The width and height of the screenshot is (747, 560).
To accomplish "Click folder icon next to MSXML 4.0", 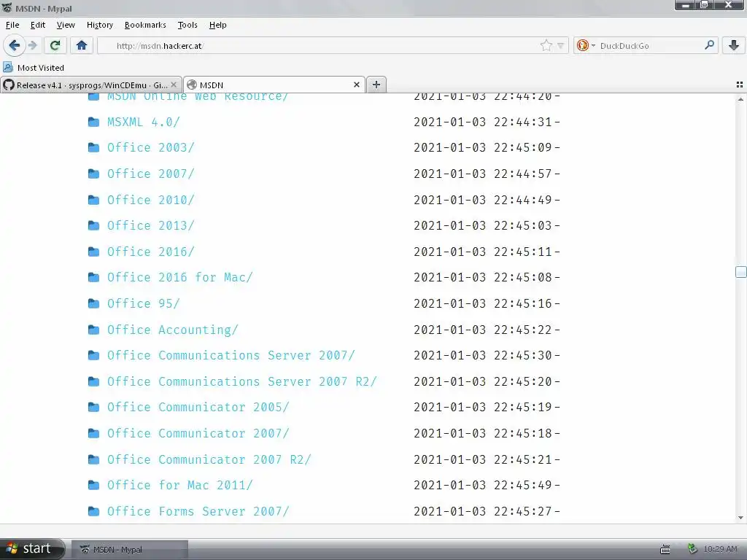I will (94, 122).
